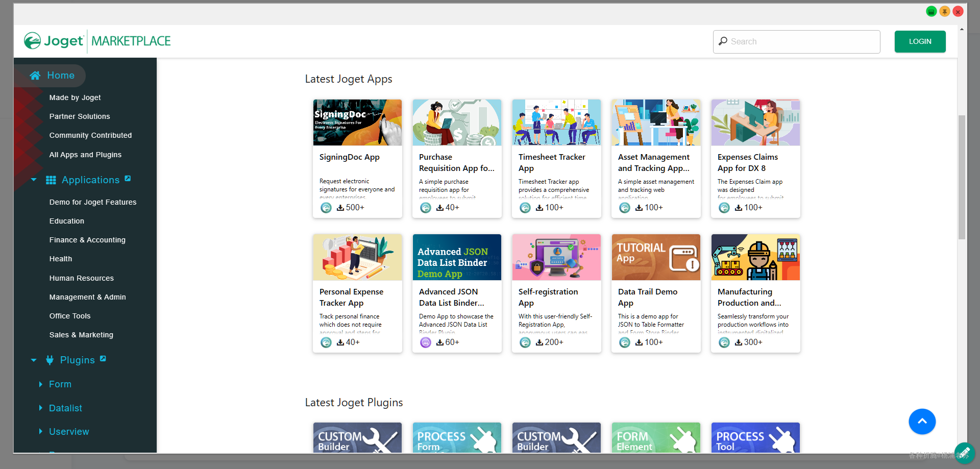The height and width of the screenshot is (469, 980).
Task: Click the page vertical scrollbar
Action: tap(962, 177)
